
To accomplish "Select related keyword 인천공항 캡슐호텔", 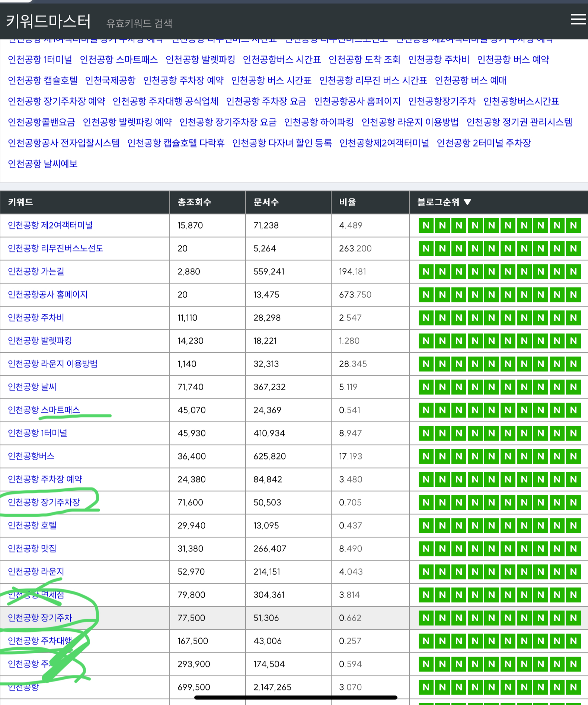I will (x=43, y=80).
